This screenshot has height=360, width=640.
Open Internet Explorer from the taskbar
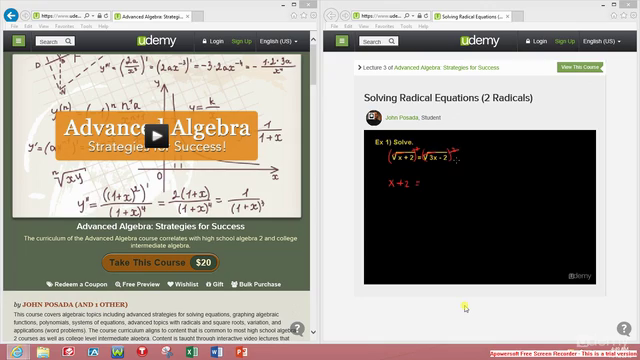(x=17, y=352)
